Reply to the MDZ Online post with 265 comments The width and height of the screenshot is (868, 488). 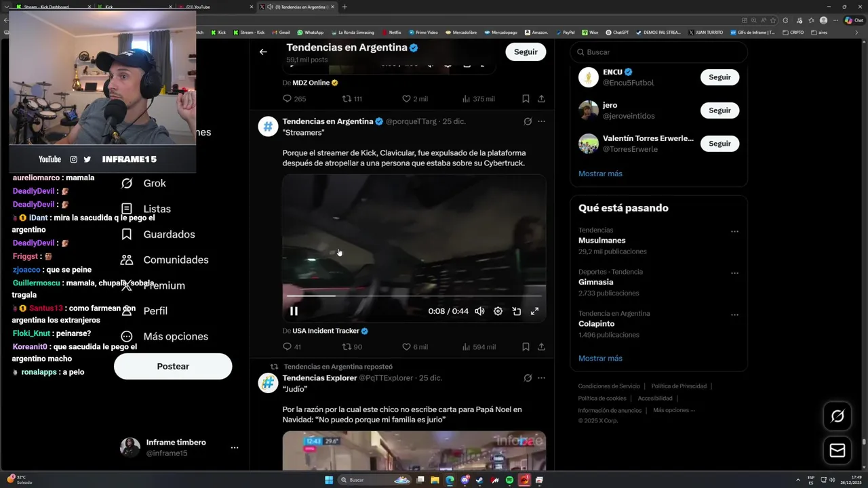pos(294,99)
